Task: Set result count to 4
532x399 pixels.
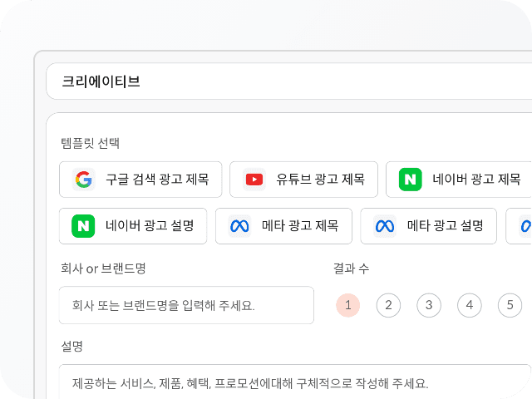Action: coord(470,305)
